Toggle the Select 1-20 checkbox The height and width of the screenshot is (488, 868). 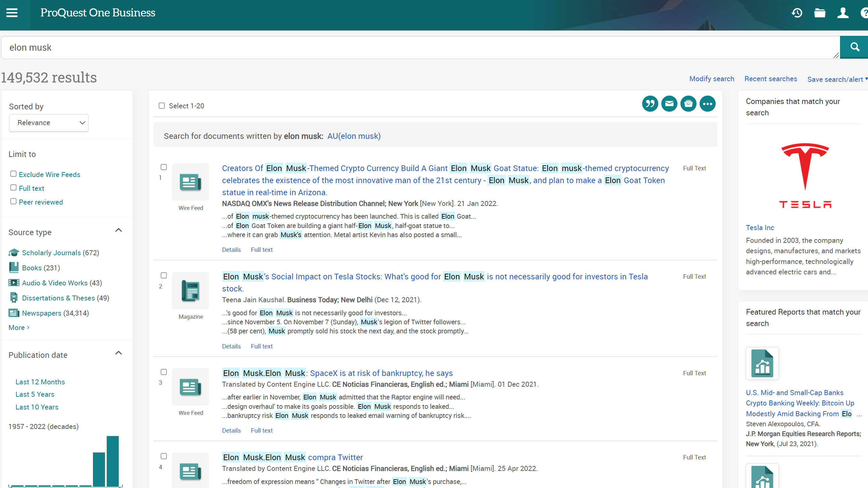[162, 106]
